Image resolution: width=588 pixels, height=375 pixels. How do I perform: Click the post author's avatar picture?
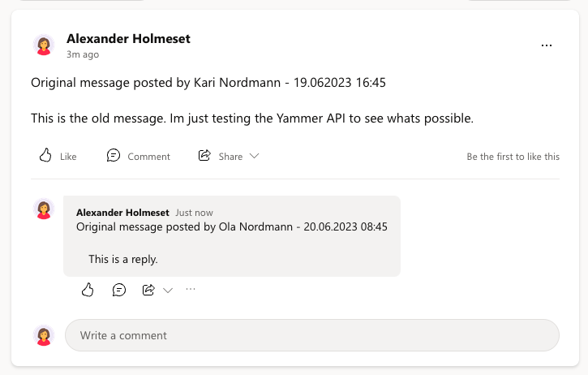click(44, 45)
